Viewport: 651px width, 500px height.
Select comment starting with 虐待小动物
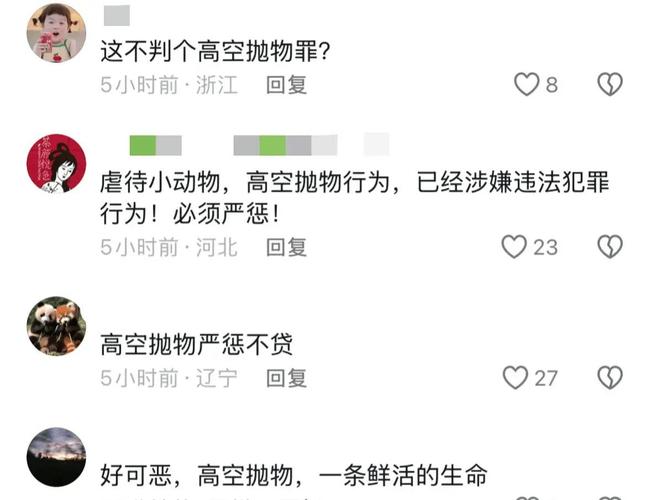[355, 198]
